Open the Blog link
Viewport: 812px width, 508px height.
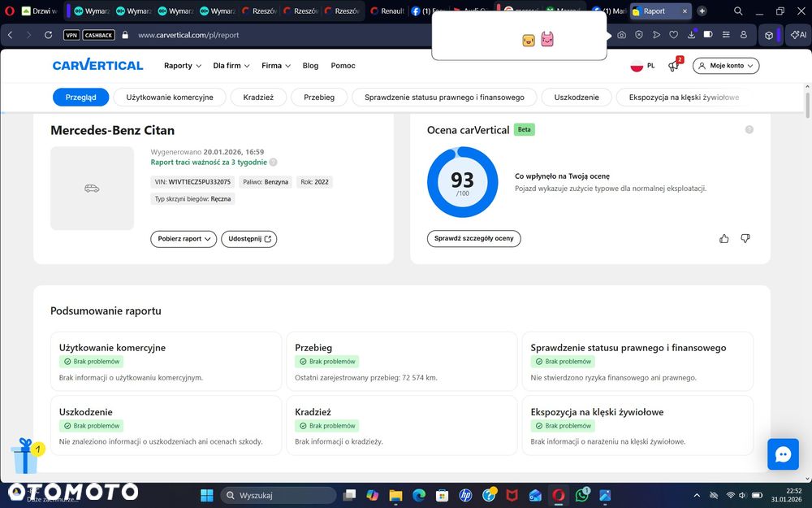[x=310, y=66]
